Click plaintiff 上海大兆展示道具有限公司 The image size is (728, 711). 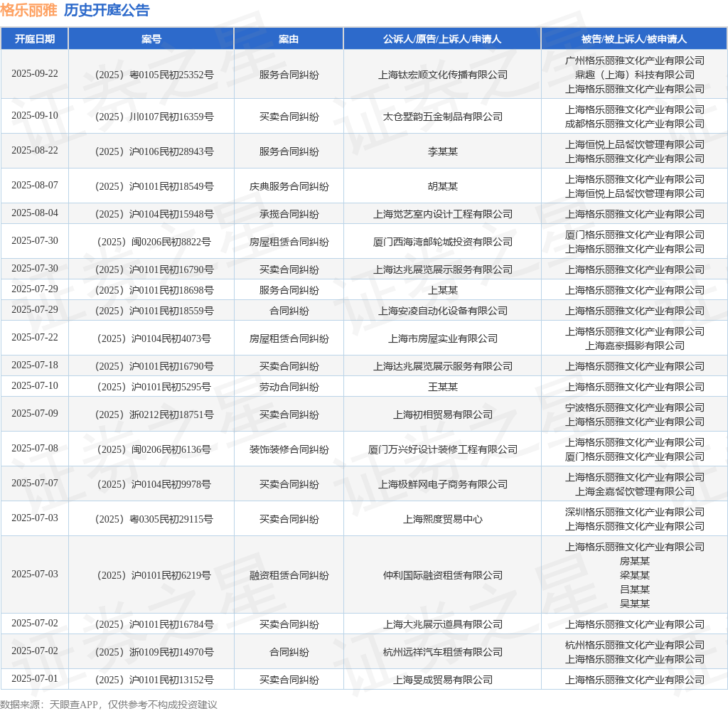(x=442, y=625)
